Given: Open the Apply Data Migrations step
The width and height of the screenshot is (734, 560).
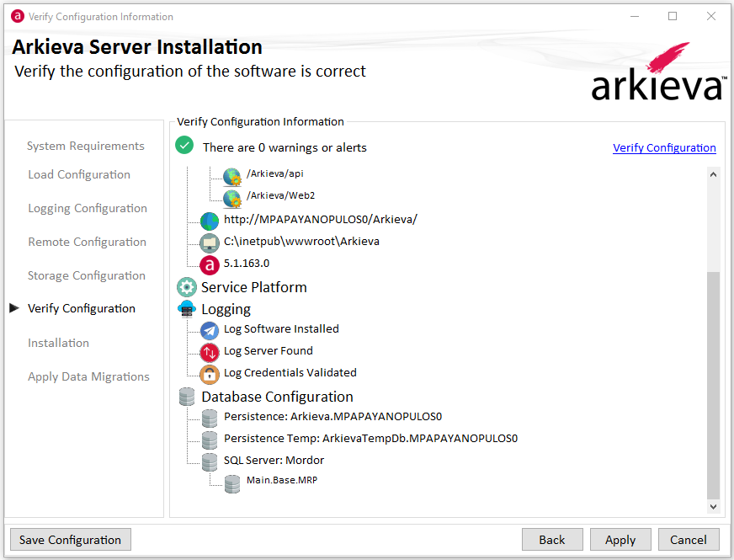Looking at the screenshot, I should click(88, 377).
